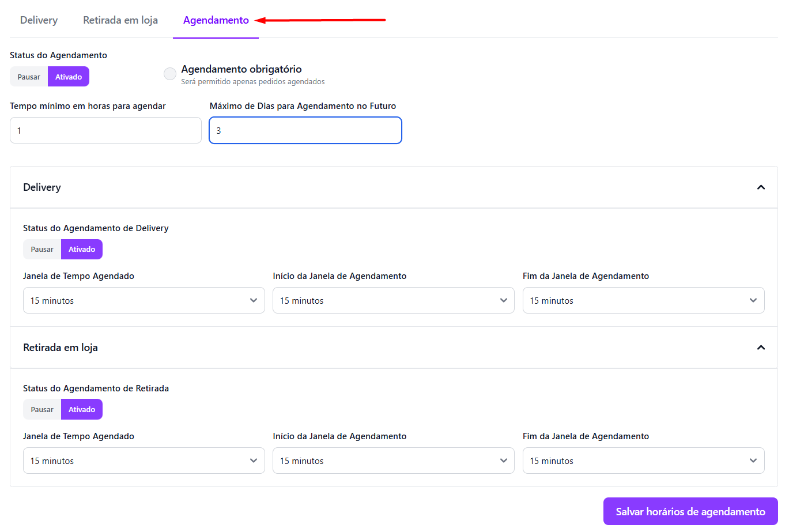Open Delivery Fim da Janela dropdown

click(643, 300)
